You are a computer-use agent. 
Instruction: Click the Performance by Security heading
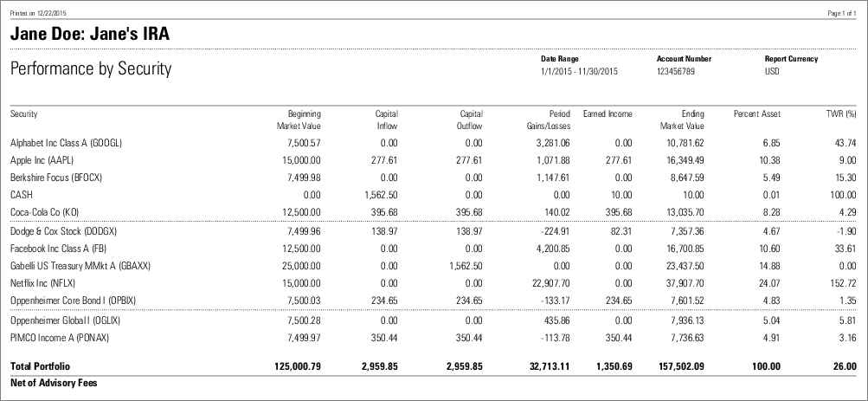(91, 69)
